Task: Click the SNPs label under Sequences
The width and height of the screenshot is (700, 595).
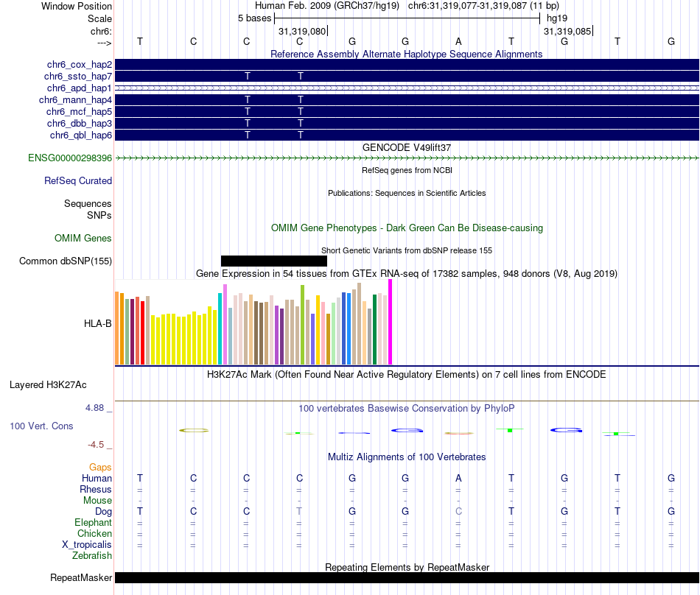Action: 99,215
